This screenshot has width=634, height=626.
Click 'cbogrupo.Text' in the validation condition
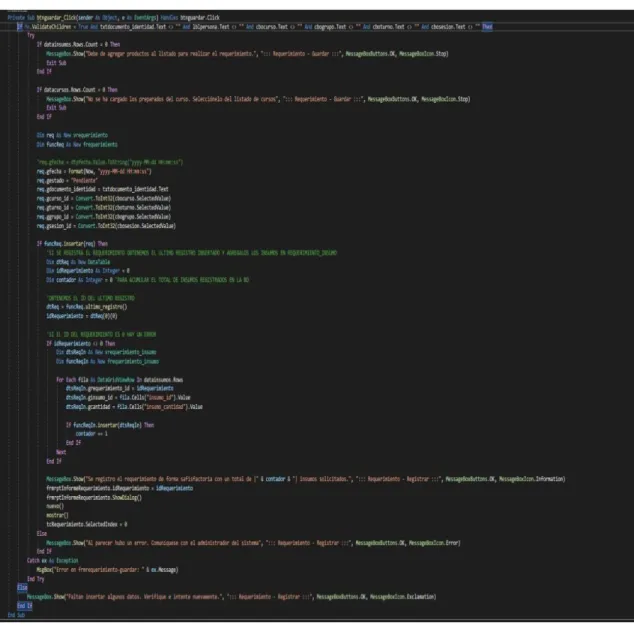[x=330, y=27]
